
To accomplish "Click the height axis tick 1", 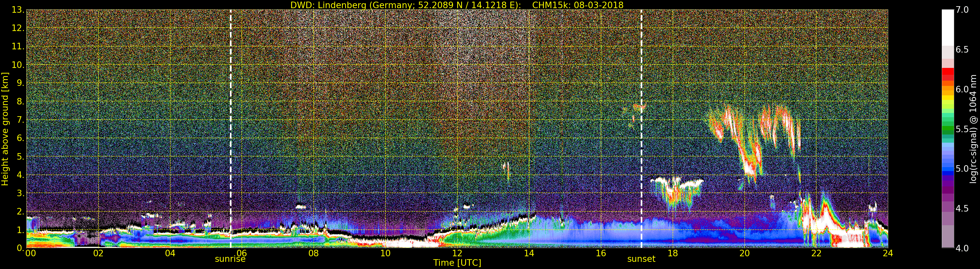I will 20,229.
